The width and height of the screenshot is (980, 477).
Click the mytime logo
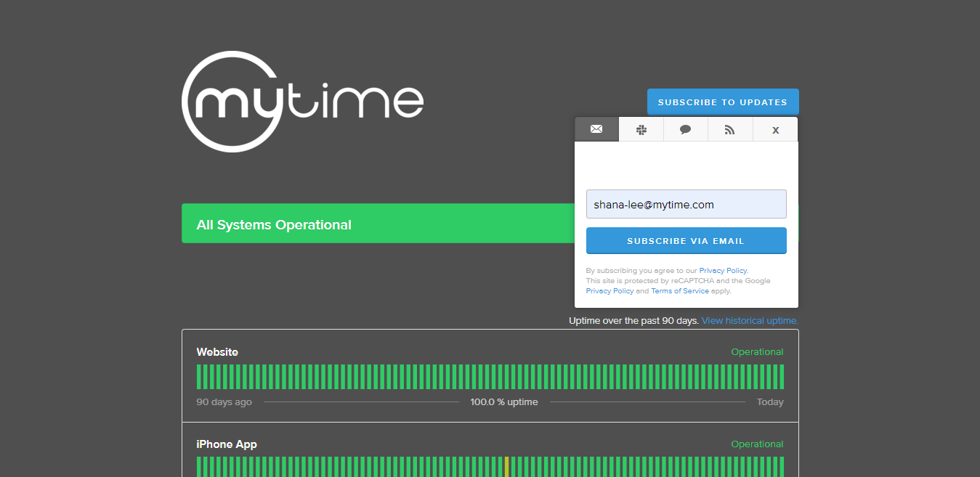pos(302,101)
